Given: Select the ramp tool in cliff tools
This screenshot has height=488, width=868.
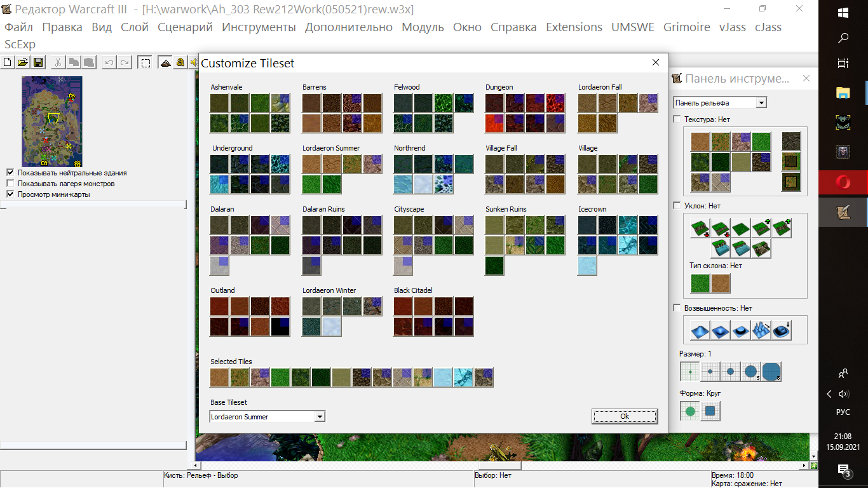Looking at the screenshot, I should pyautogui.click(x=762, y=249).
